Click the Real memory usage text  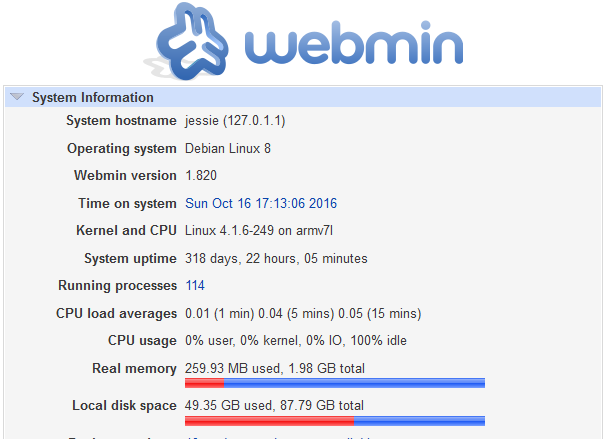(275, 368)
